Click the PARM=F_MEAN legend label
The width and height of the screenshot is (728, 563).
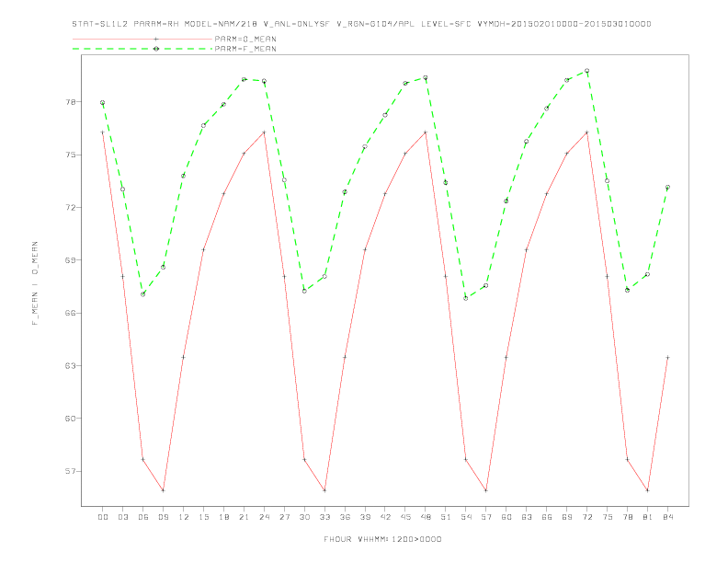pos(245,49)
